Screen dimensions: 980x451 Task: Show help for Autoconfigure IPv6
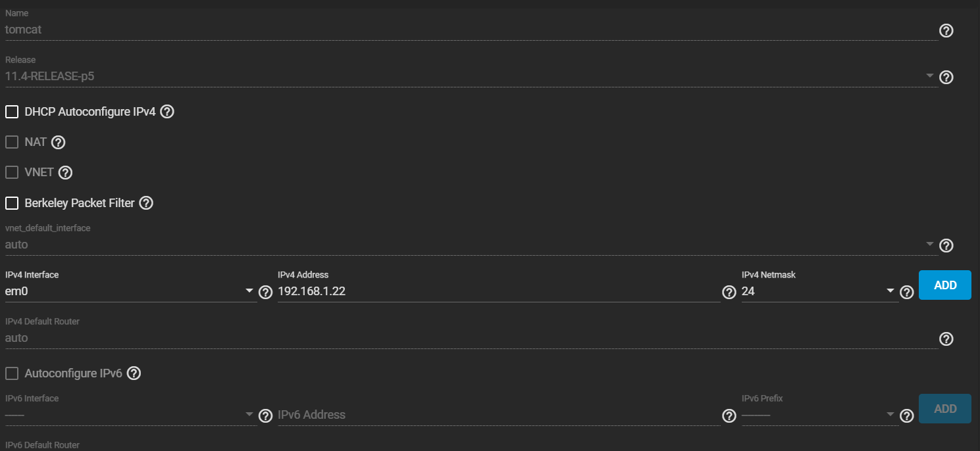point(134,373)
